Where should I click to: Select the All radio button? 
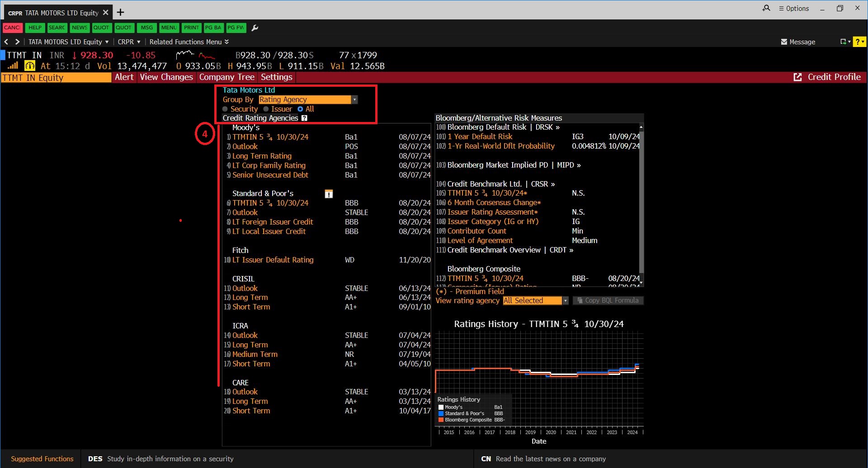[300, 109]
